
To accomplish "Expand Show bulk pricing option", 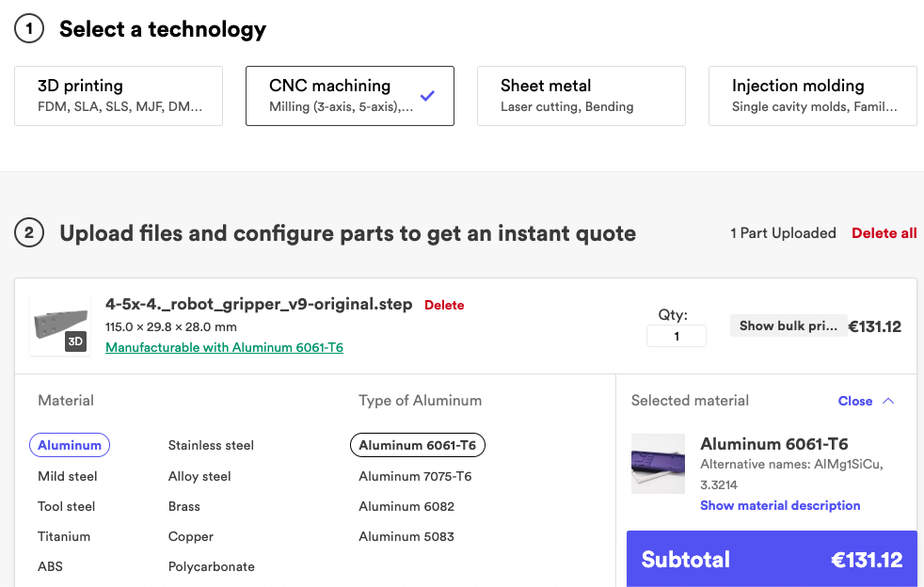I will (x=789, y=325).
